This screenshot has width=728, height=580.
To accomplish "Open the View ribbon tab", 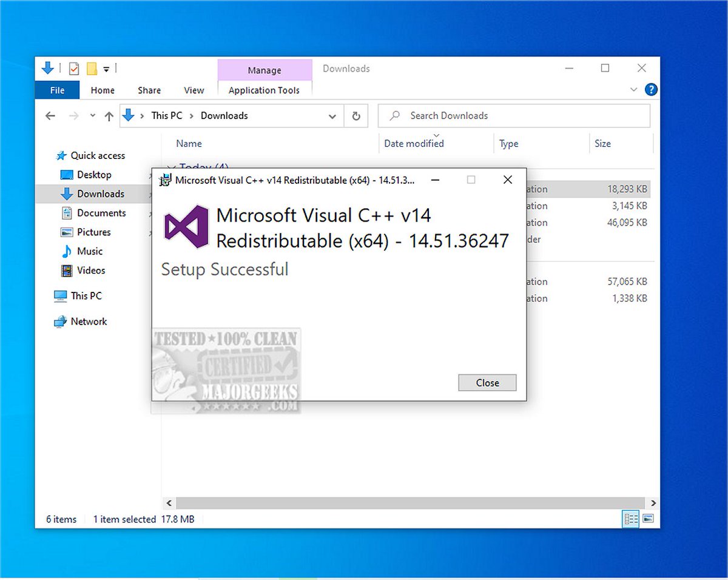I will tap(194, 90).
